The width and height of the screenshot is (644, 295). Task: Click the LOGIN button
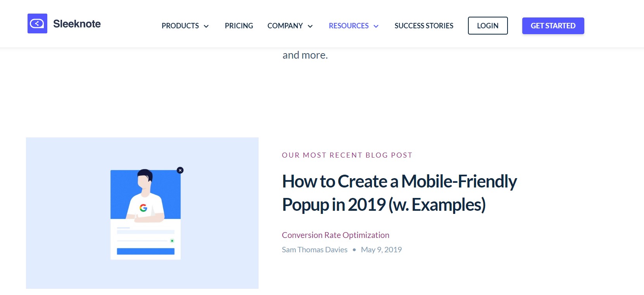[488, 26]
